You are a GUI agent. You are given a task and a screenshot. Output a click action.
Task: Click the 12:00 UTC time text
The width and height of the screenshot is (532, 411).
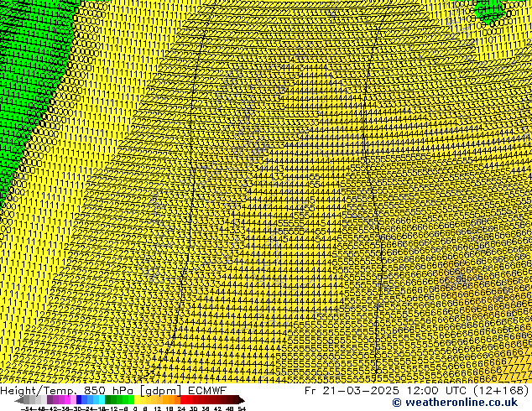[x=437, y=390]
